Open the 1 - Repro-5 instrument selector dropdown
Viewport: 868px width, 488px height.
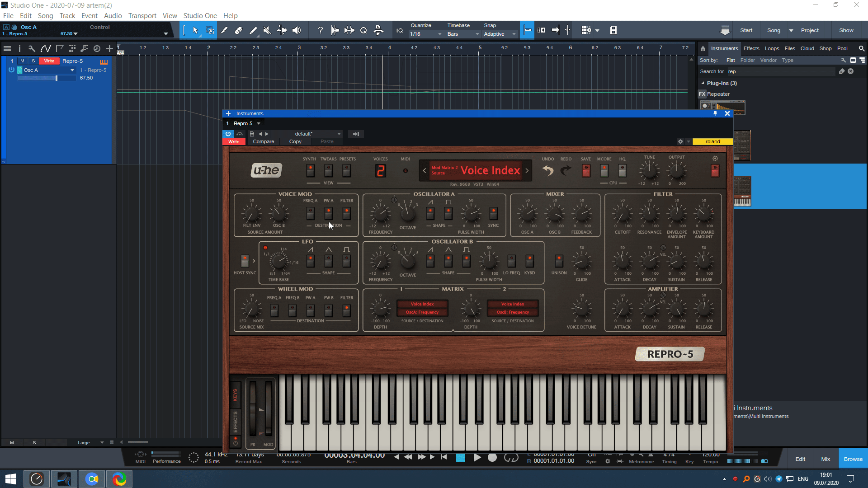pos(243,123)
